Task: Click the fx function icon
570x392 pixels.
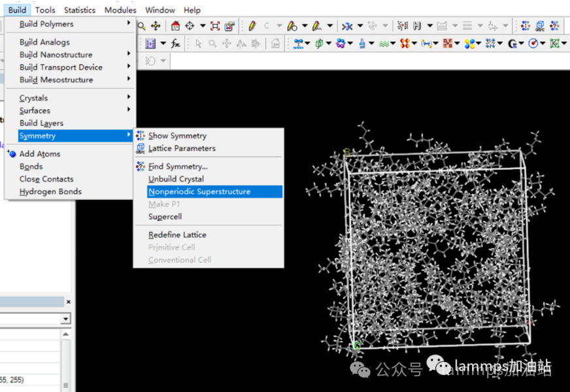Action: pos(176,44)
